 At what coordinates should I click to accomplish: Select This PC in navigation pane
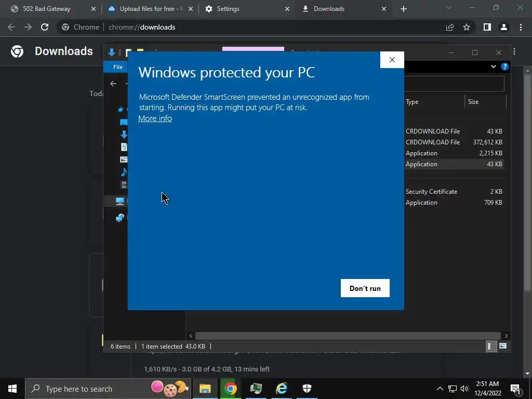click(120, 201)
